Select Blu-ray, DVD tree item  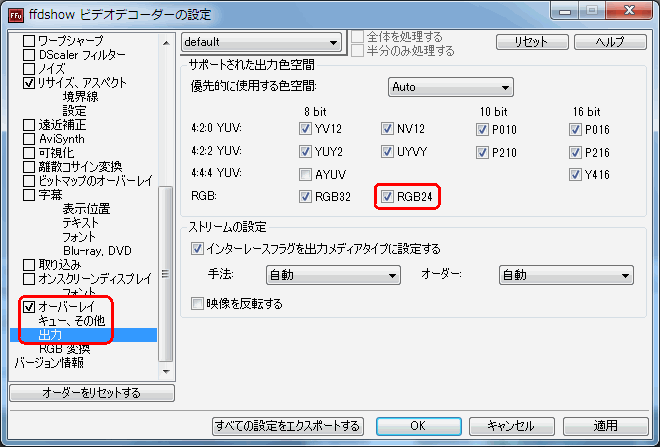(x=97, y=251)
